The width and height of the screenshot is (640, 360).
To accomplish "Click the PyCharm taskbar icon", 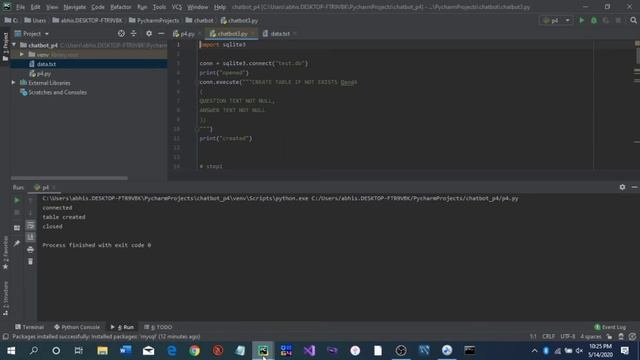I will (x=263, y=351).
